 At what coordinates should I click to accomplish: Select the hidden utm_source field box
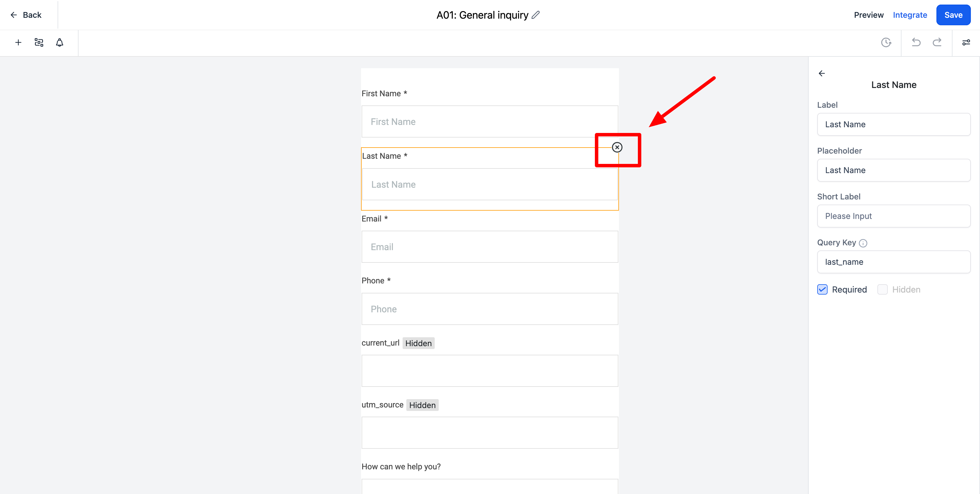coord(490,433)
